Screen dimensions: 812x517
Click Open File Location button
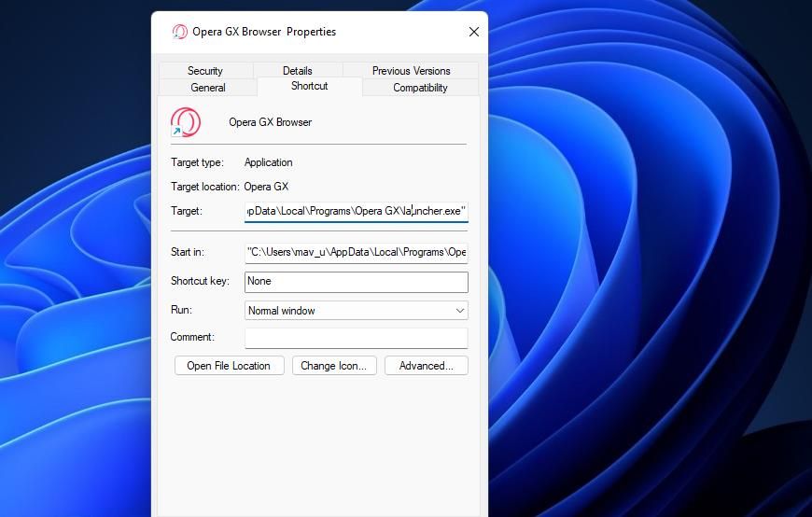(x=229, y=366)
